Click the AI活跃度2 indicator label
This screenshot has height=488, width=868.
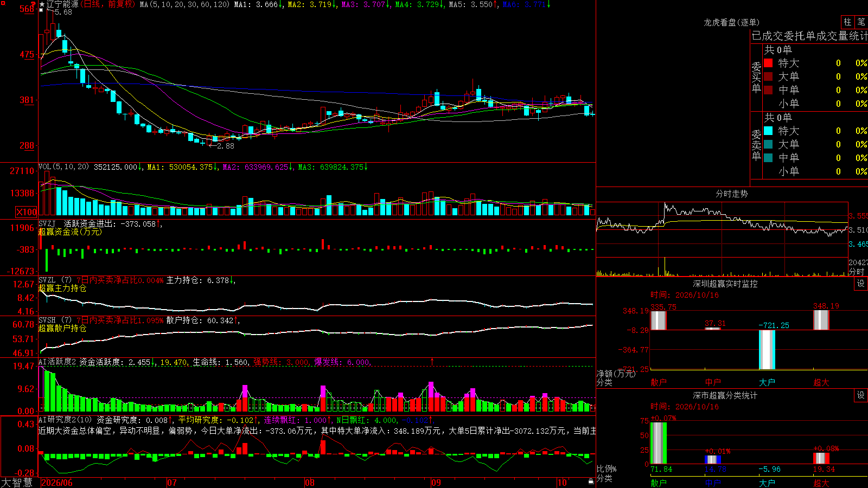58,362
